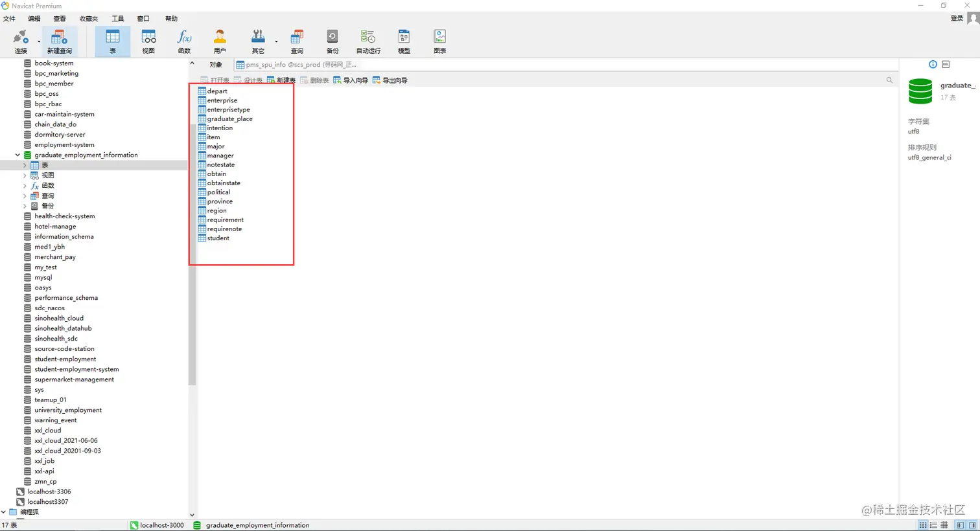980x531 pixels.
Task: Switch to the pms_spu_info tab
Action: 296,65
